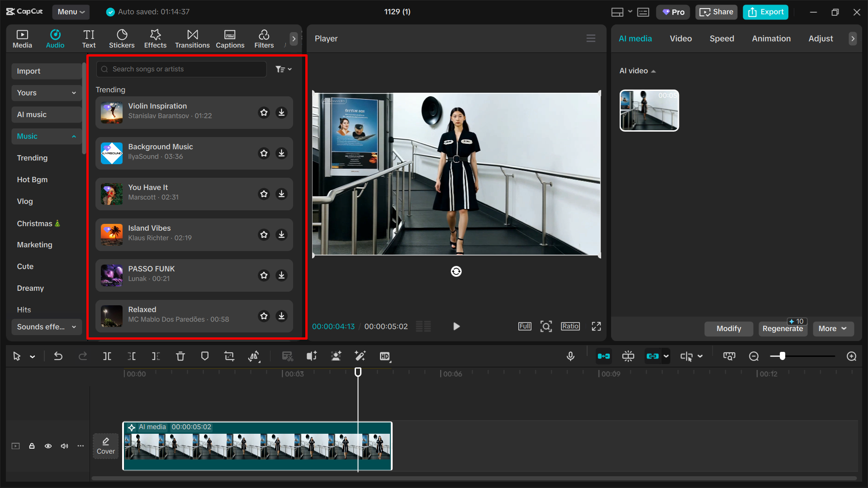
Task: Click the player fullscreen expand icon
Action: pyautogui.click(x=596, y=326)
